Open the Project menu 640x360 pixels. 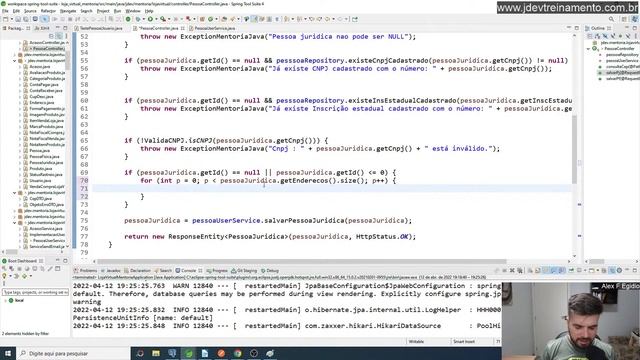103,11
